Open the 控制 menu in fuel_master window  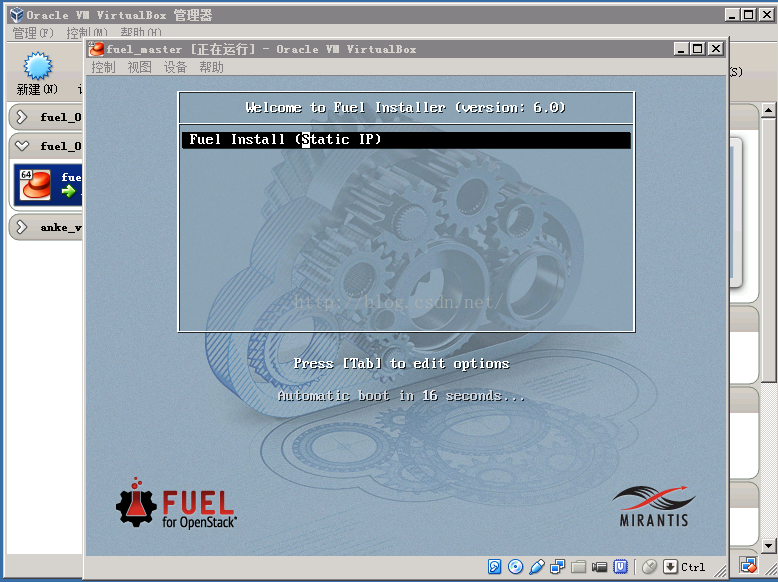[103, 67]
